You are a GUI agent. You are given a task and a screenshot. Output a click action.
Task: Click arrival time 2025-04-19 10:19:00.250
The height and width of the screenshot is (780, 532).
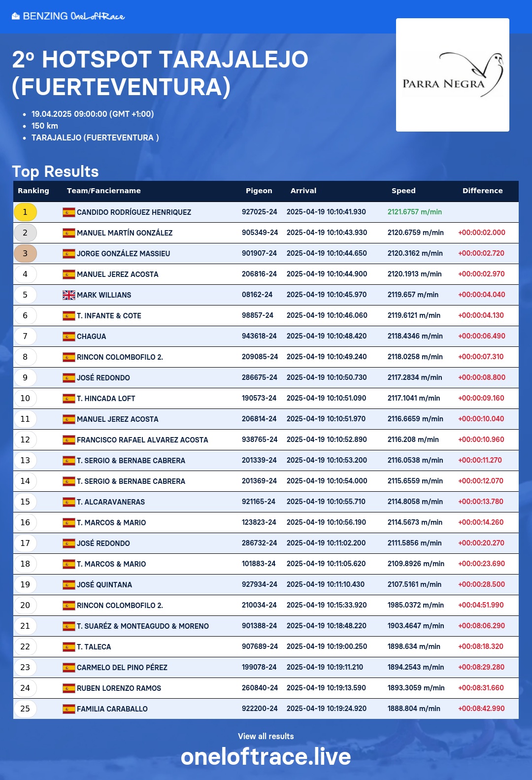tap(327, 646)
